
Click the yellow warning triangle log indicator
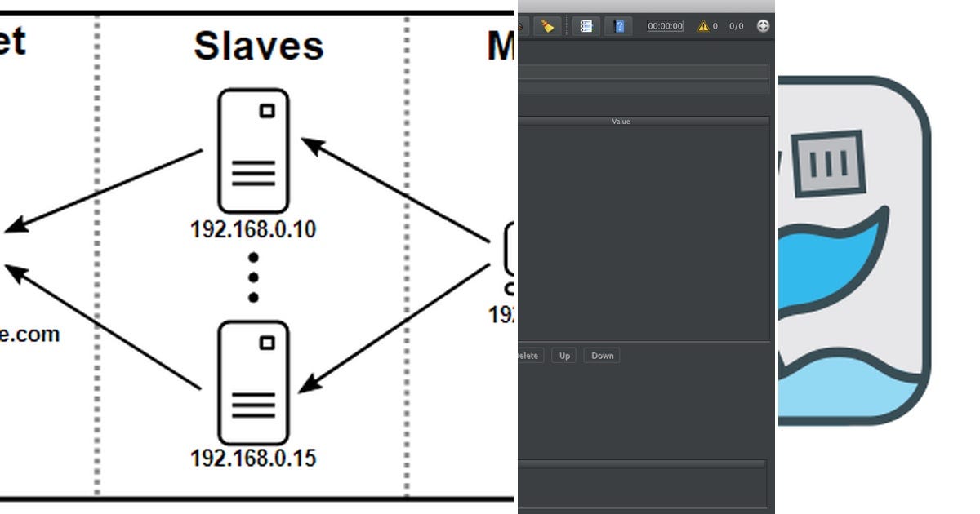(703, 26)
